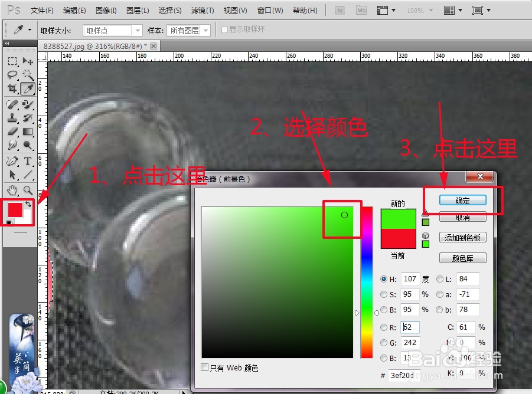
Task: Select the S radio button in color picker
Action: 384,294
